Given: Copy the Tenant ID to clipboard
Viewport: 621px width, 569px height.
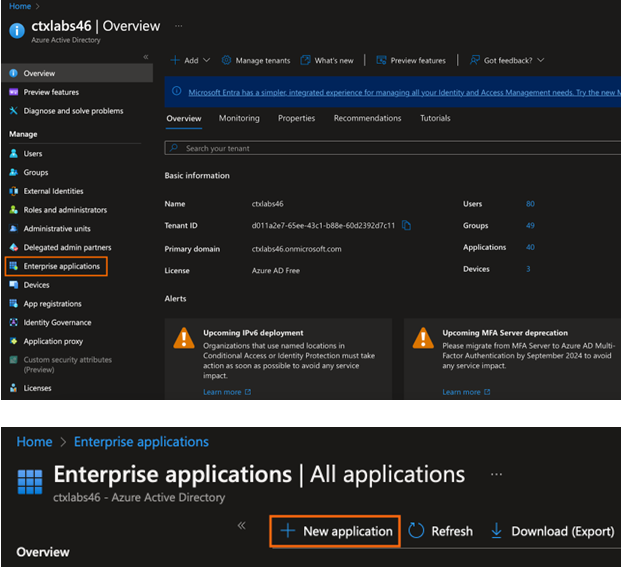Looking at the screenshot, I should pyautogui.click(x=406, y=225).
